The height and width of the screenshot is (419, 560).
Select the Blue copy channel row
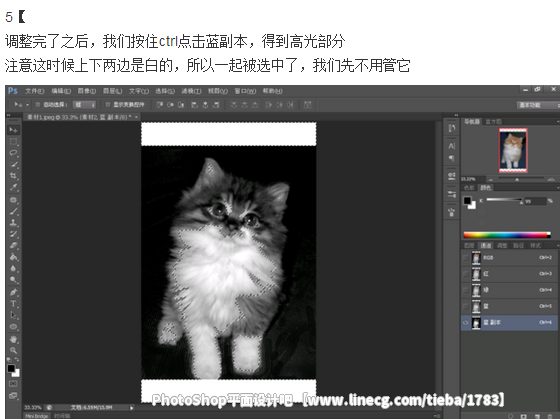point(509,323)
